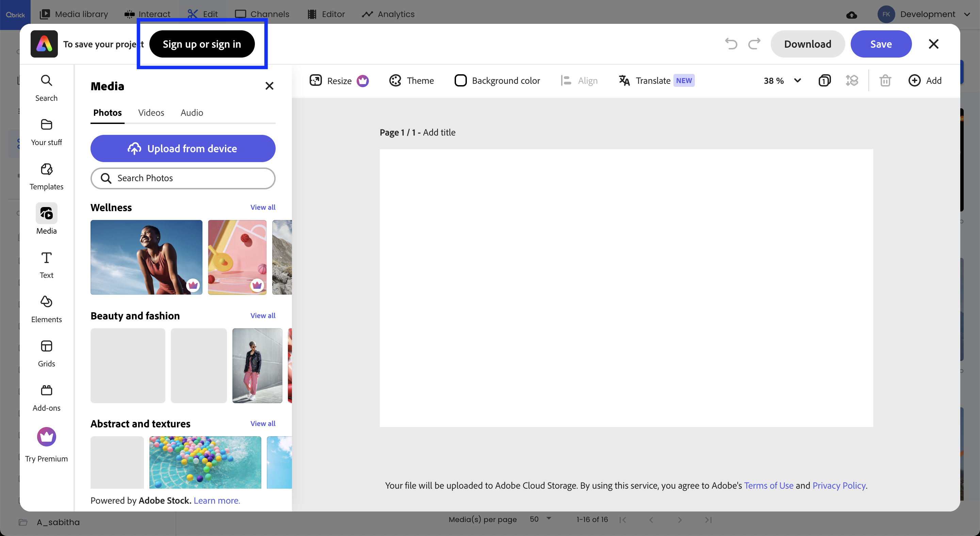Open Adobe's Privacy Policy link

click(x=839, y=485)
